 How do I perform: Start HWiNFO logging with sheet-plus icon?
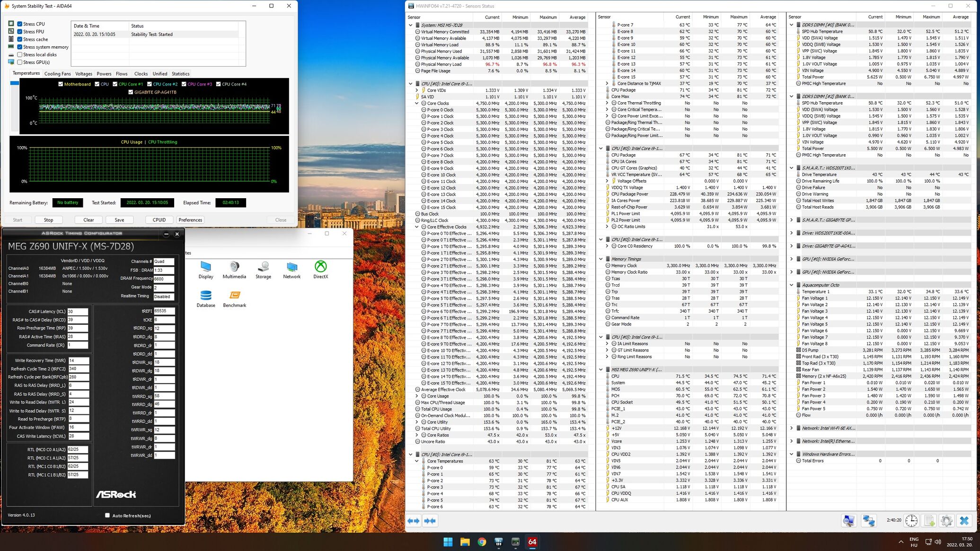tap(929, 521)
